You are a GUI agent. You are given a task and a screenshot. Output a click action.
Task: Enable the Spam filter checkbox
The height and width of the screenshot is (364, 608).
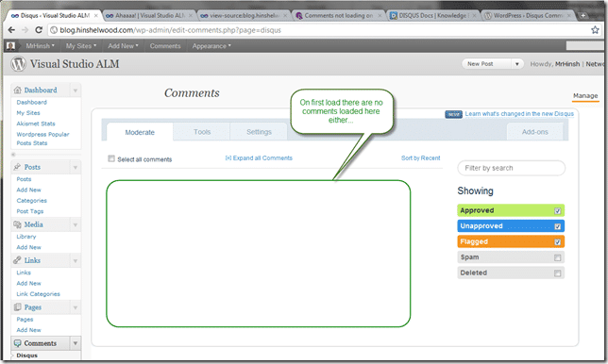coord(557,257)
